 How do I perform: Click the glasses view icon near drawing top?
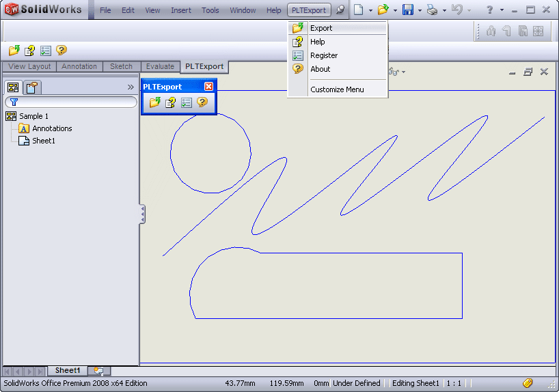[x=394, y=72]
